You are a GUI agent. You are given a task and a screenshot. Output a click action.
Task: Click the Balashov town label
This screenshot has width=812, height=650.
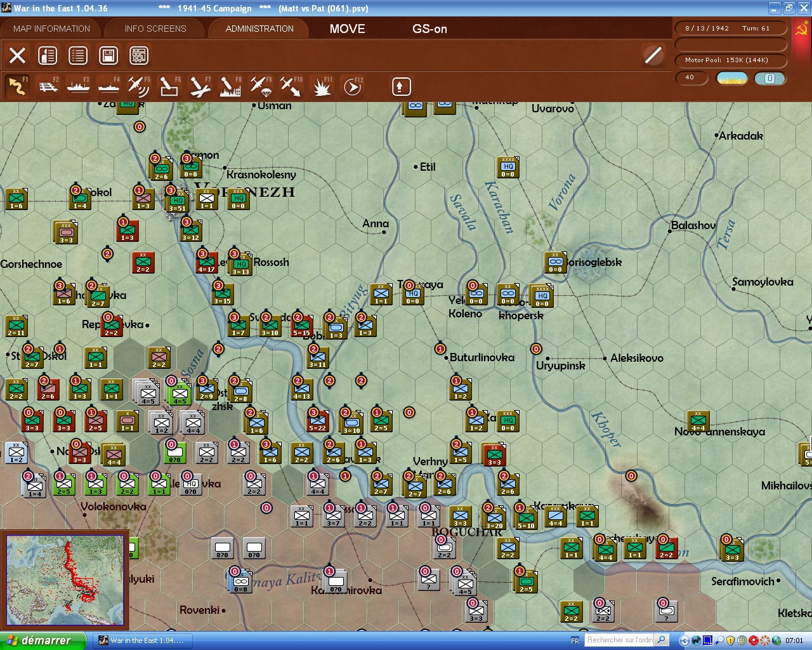pos(693,225)
